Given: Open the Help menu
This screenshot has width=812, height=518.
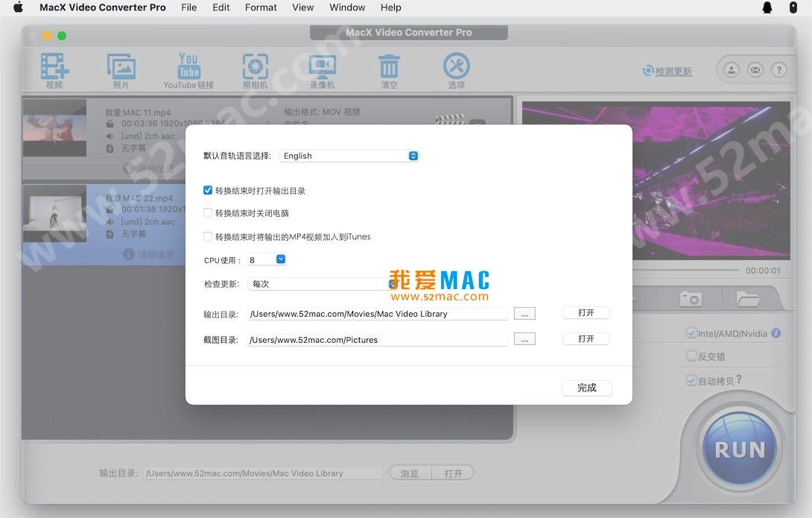Looking at the screenshot, I should pos(391,7).
